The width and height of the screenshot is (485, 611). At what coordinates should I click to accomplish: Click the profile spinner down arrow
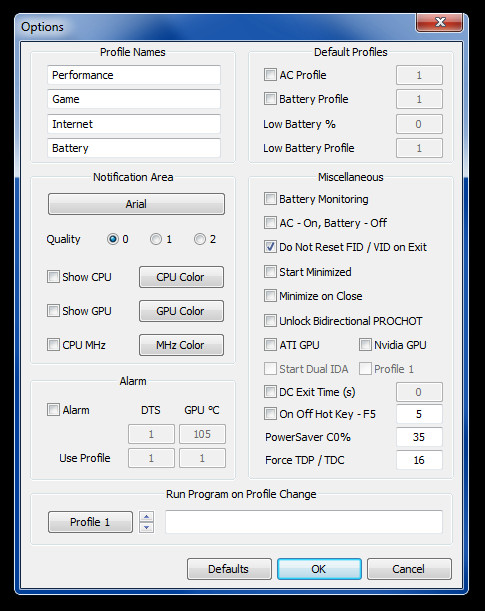(x=146, y=527)
